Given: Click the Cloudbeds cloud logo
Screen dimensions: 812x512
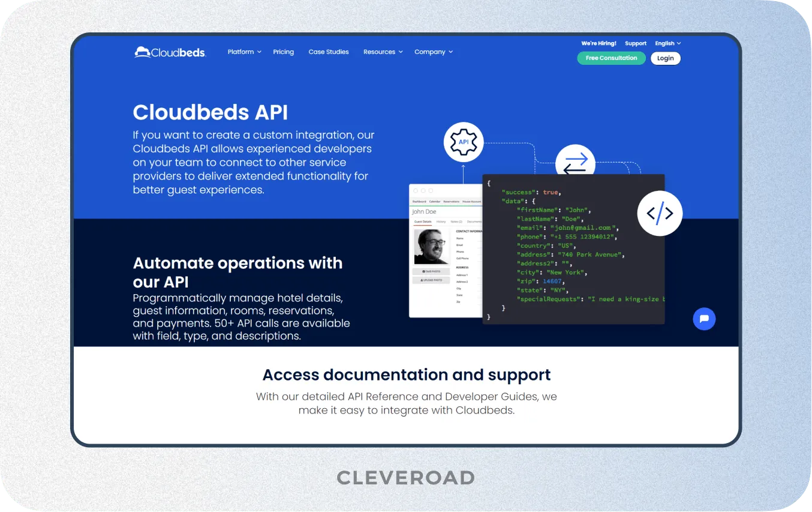Looking at the screenshot, I should 142,51.
